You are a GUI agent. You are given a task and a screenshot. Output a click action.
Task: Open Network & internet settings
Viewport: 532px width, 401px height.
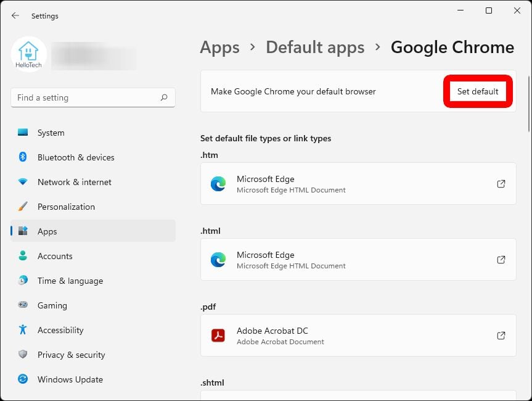[93, 182]
